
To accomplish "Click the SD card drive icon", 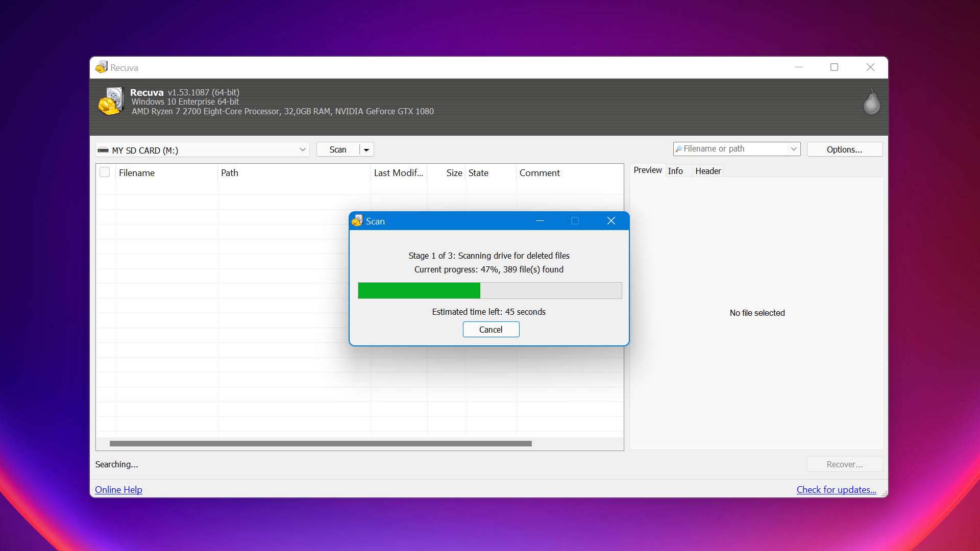I will click(x=103, y=150).
